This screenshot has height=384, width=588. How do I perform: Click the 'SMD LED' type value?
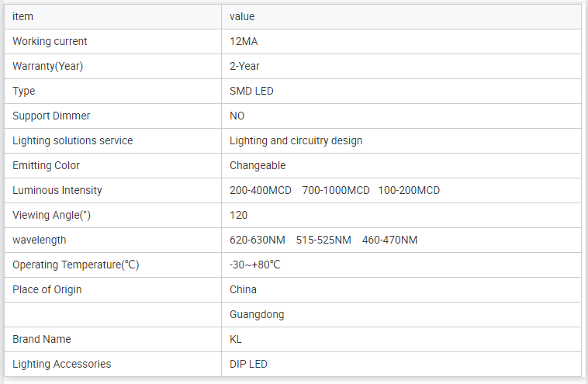coord(251,91)
